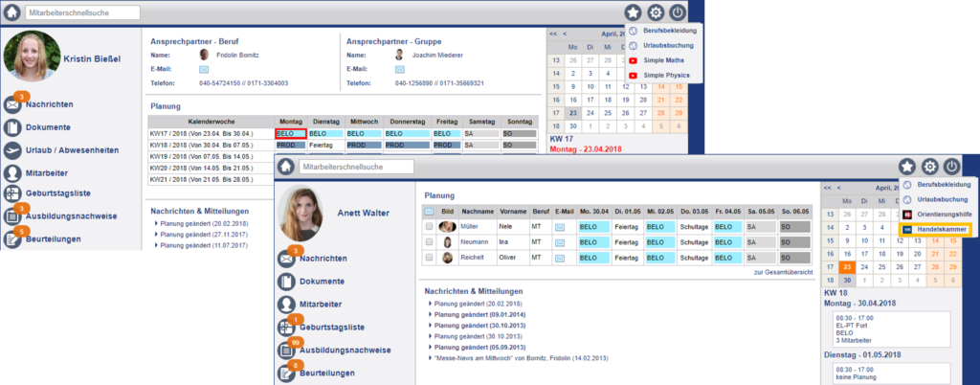Image resolution: width=980 pixels, height=385 pixels.
Task: Open Ausbildungsnachweise icon in Anett Walter sidebar
Action: coord(286,351)
